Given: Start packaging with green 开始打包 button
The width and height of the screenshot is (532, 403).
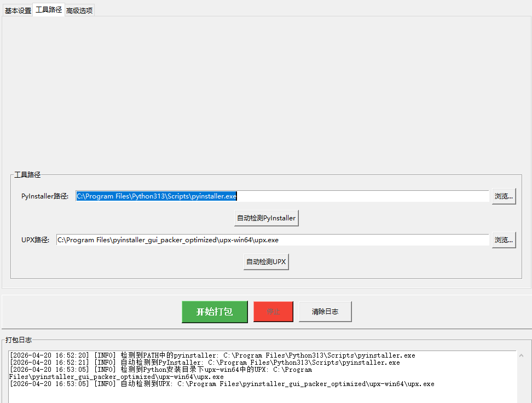Looking at the screenshot, I should tap(215, 312).
